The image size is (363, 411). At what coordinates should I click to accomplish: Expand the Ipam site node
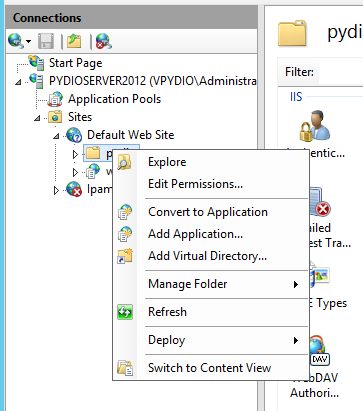click(x=56, y=190)
